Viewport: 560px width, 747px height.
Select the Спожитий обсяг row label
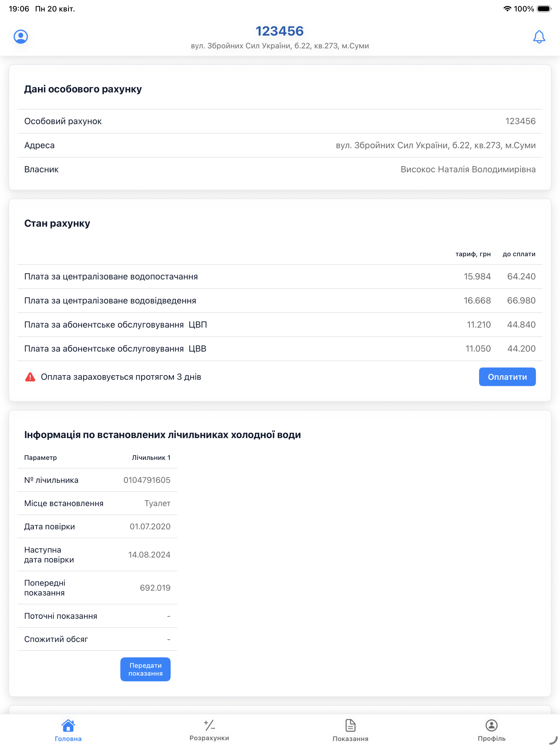(56, 639)
